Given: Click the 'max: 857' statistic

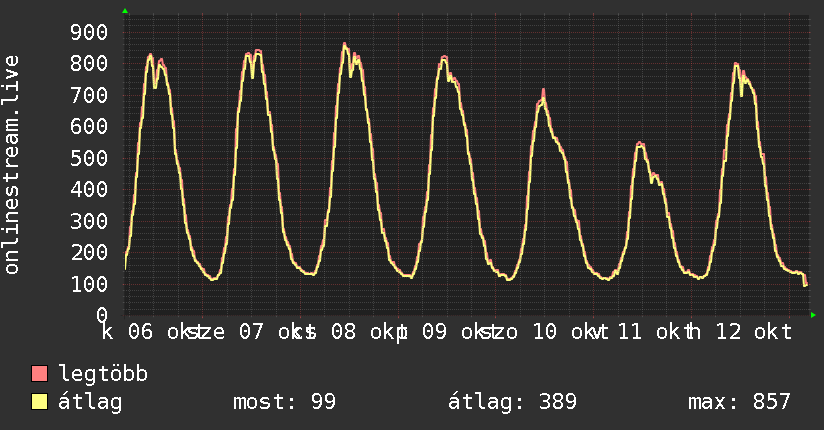Looking at the screenshot, I should click(739, 402).
